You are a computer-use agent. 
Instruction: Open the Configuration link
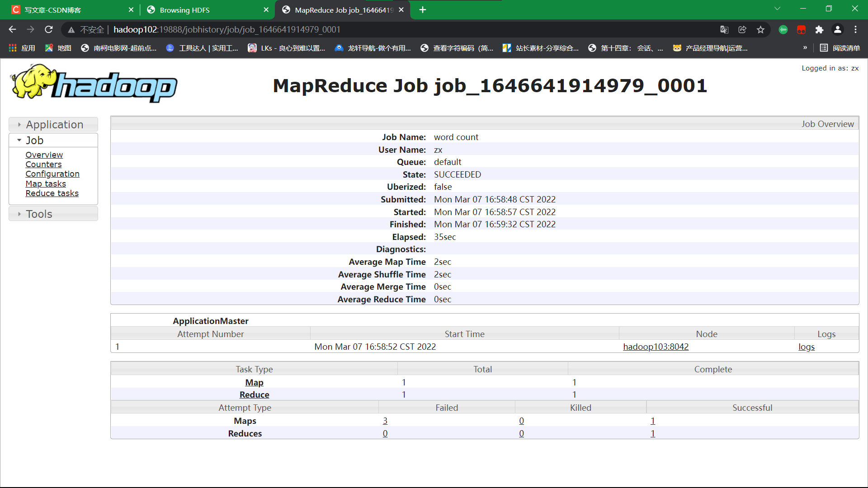pyautogui.click(x=52, y=174)
